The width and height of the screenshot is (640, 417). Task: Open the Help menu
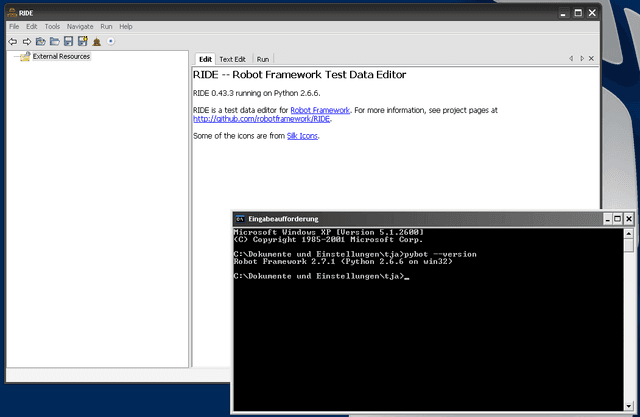125,26
